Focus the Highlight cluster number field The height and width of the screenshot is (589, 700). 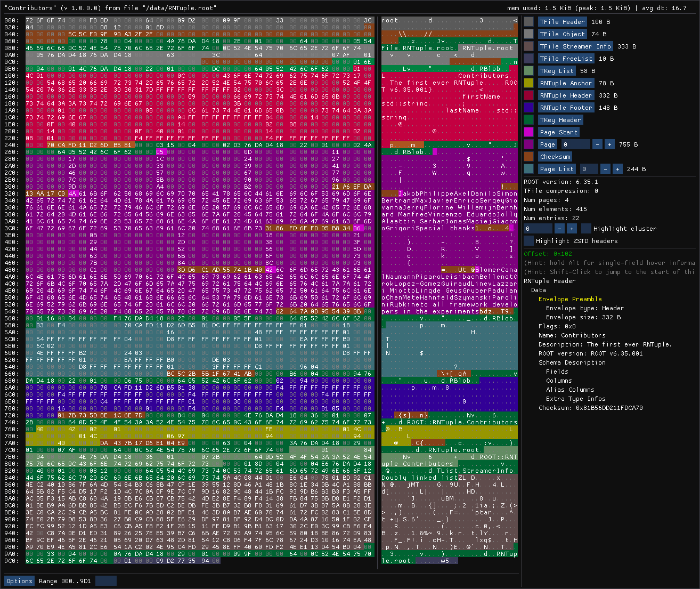click(x=538, y=229)
